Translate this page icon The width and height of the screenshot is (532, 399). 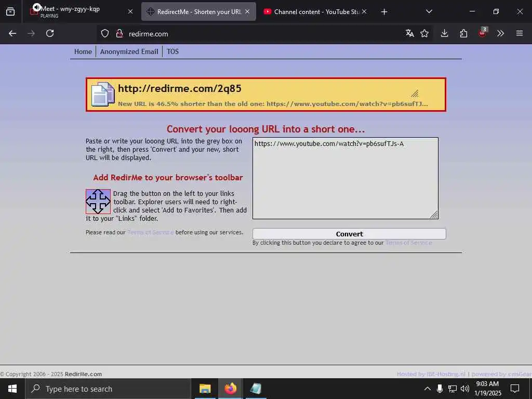[x=410, y=33]
